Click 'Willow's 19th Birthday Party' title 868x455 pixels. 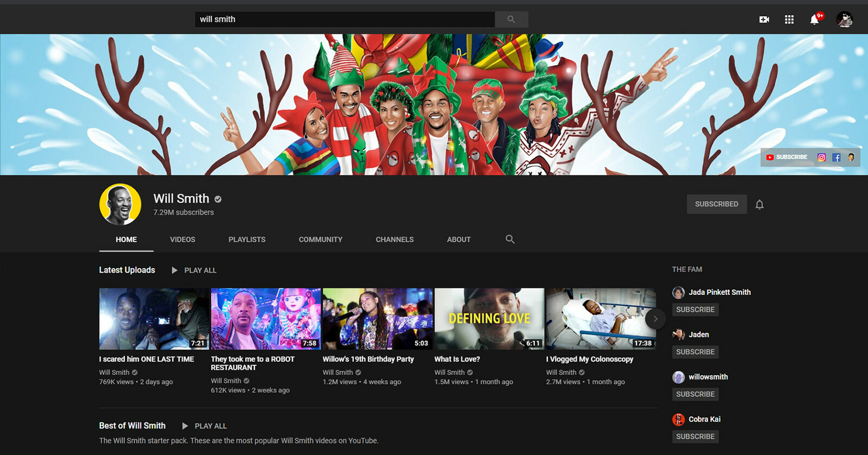click(368, 359)
